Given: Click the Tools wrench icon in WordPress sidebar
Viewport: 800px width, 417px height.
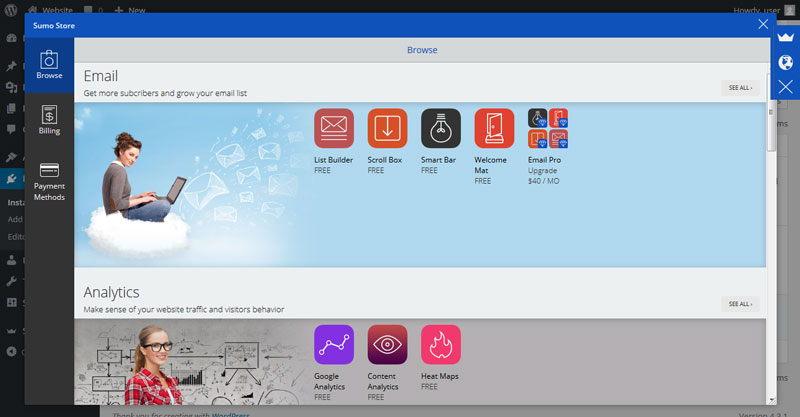Looking at the screenshot, I should [x=11, y=281].
